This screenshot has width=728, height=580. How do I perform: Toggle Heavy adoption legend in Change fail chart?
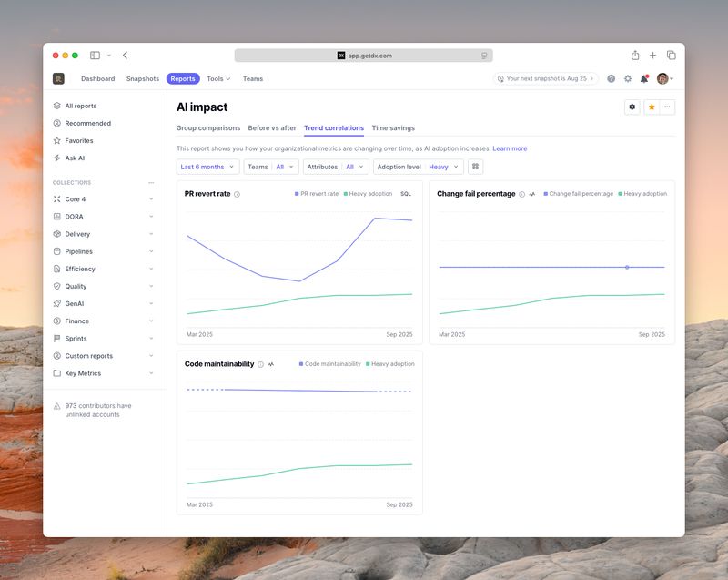[642, 194]
